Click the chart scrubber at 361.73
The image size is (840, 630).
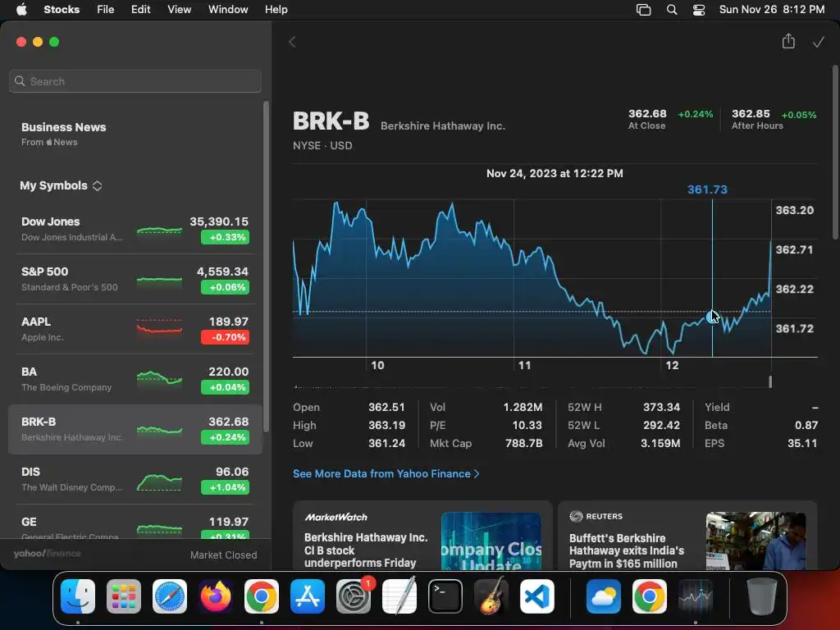pyautogui.click(x=712, y=317)
